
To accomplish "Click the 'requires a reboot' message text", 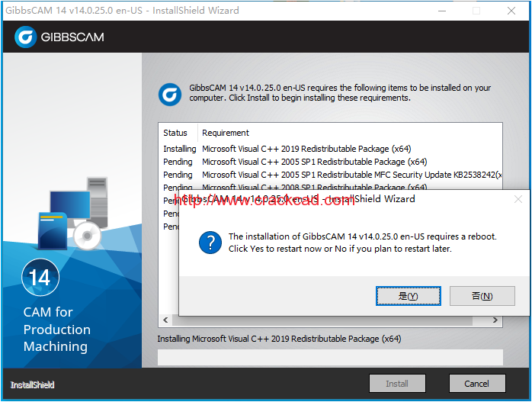I will click(x=362, y=243).
